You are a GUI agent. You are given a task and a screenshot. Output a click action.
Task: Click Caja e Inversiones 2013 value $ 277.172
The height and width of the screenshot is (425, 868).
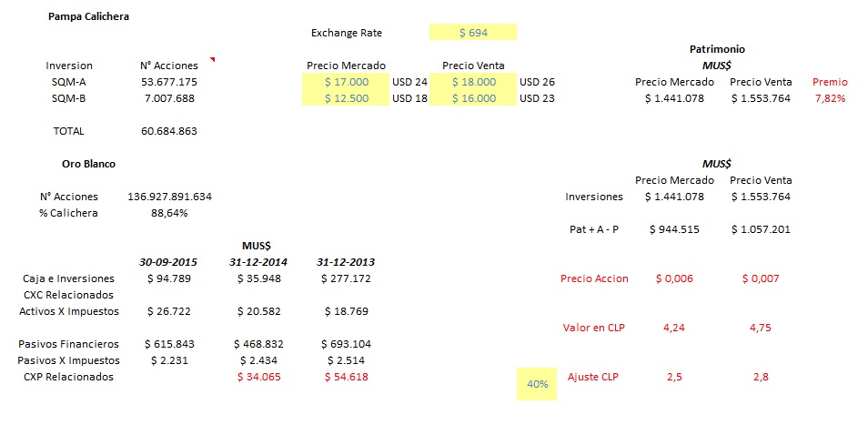[x=346, y=278]
